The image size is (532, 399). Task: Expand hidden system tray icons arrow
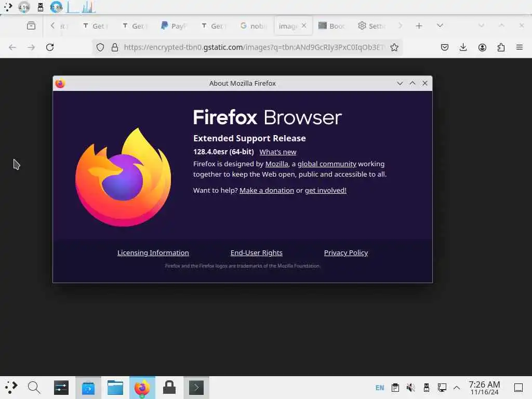click(457, 388)
